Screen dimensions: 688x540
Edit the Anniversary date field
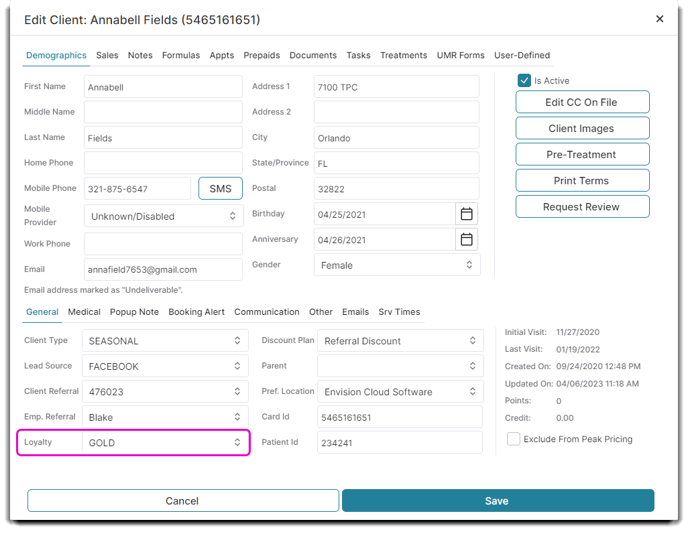[x=385, y=240]
